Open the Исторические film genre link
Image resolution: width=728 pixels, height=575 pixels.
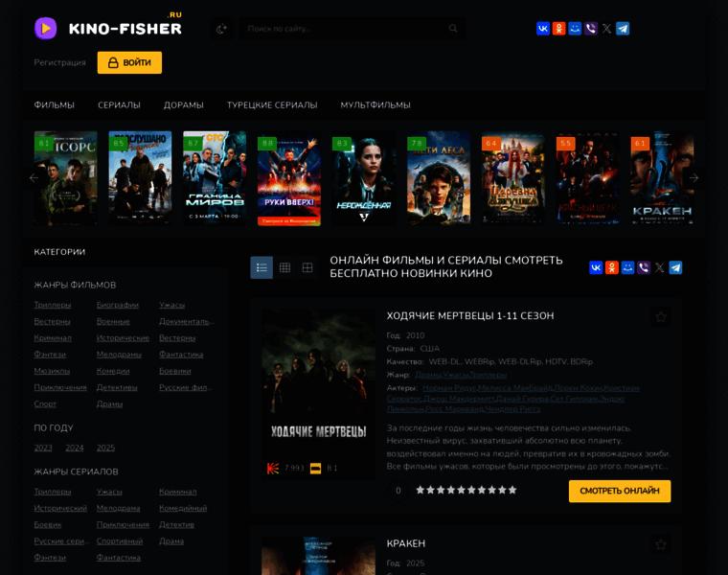[x=123, y=338]
